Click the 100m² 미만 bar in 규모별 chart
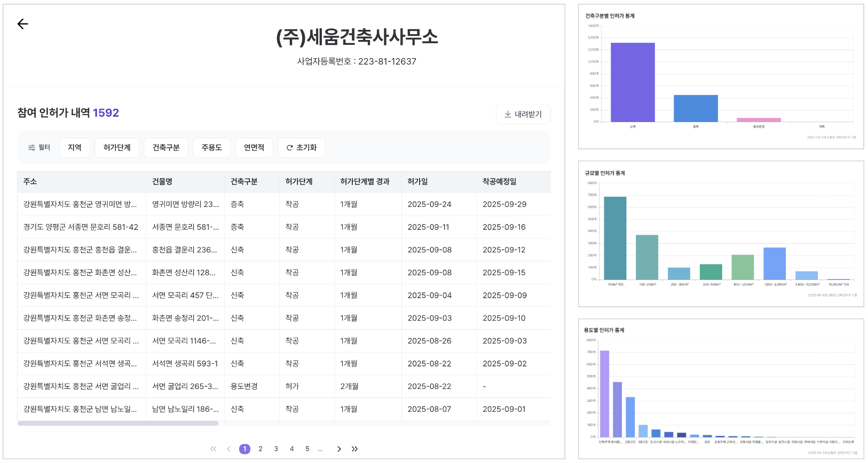Viewport: 868px width, 463px height. coord(615,238)
